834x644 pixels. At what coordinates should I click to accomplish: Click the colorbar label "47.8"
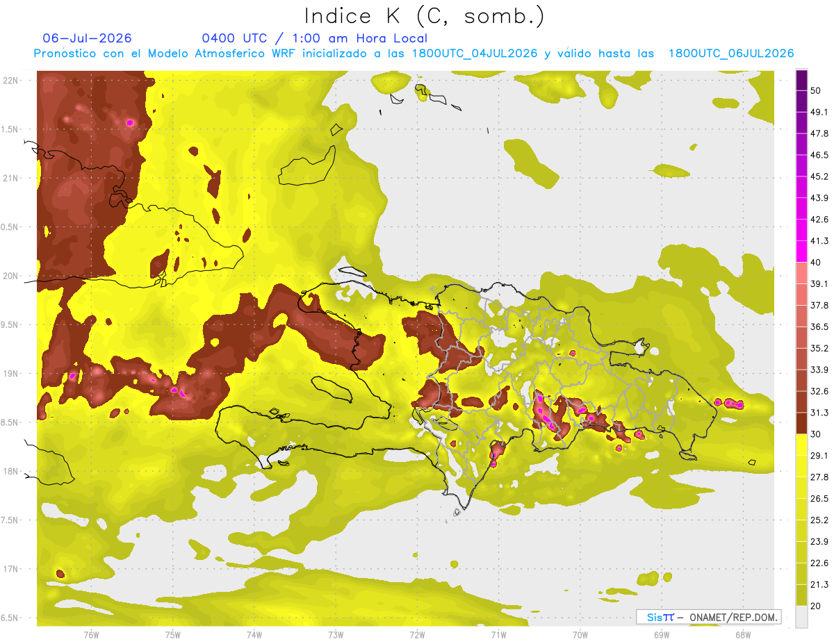(x=819, y=133)
